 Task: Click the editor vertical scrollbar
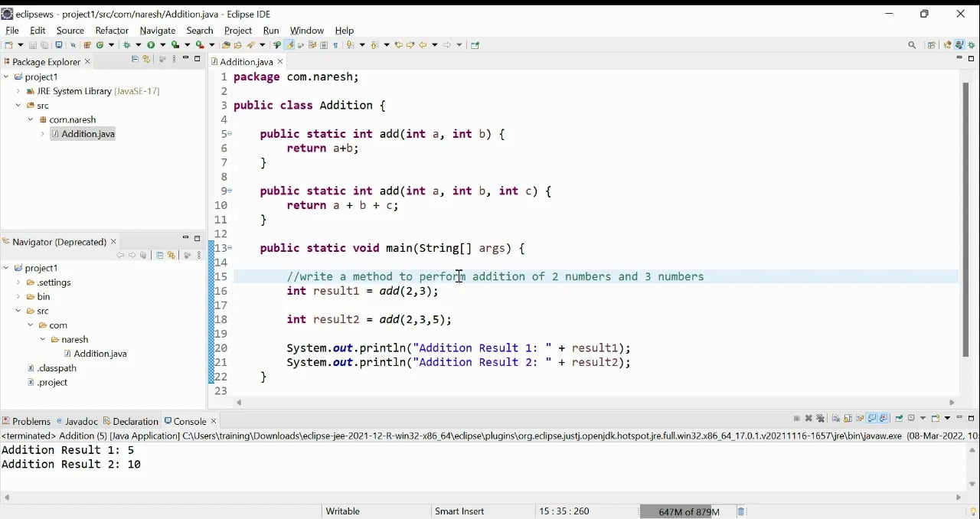click(x=966, y=219)
